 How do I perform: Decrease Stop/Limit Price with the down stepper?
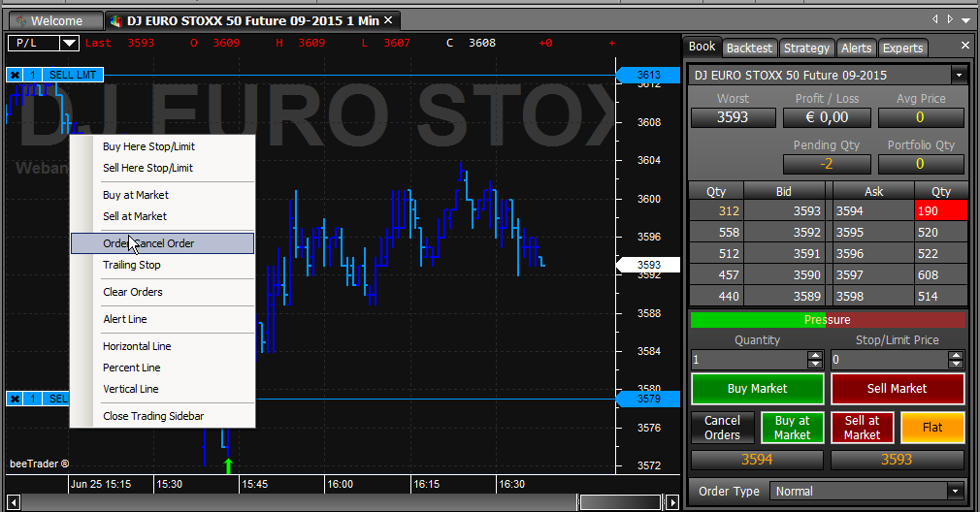(956, 364)
